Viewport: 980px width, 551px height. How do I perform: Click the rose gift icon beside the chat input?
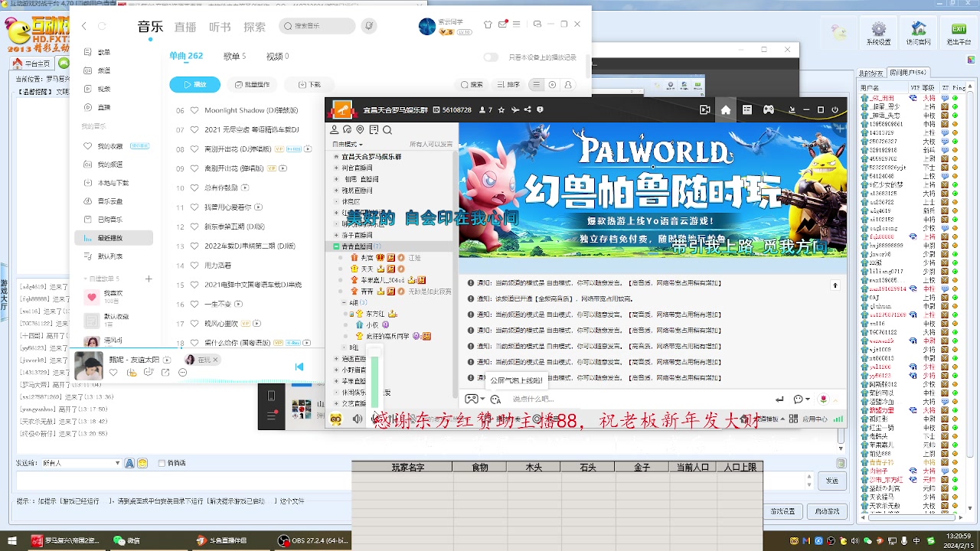824,399
